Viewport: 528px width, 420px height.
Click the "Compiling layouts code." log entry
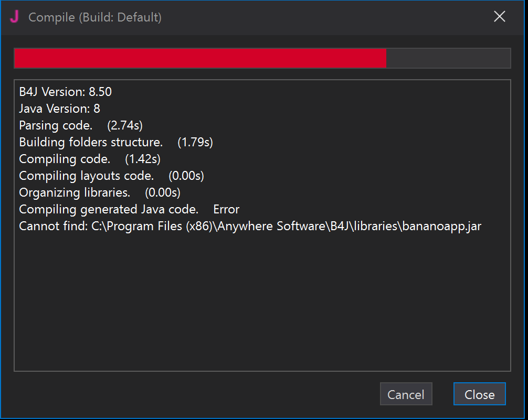pyautogui.click(x=86, y=176)
